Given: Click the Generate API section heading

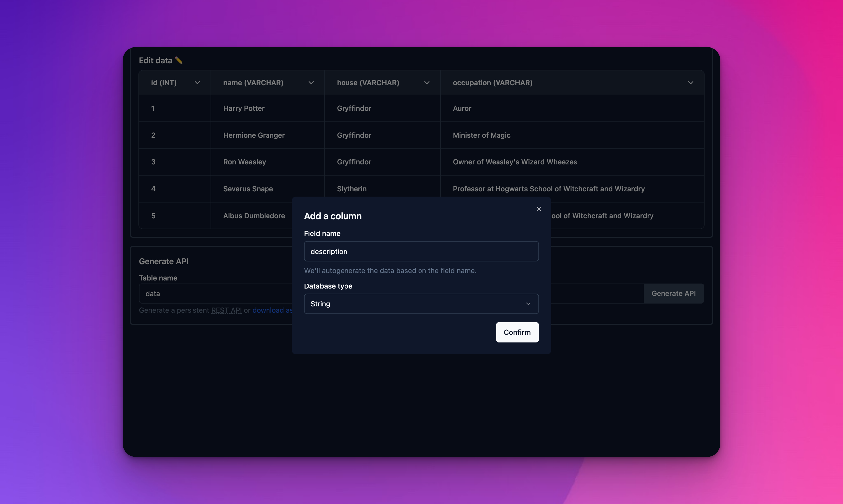Looking at the screenshot, I should 164,261.
